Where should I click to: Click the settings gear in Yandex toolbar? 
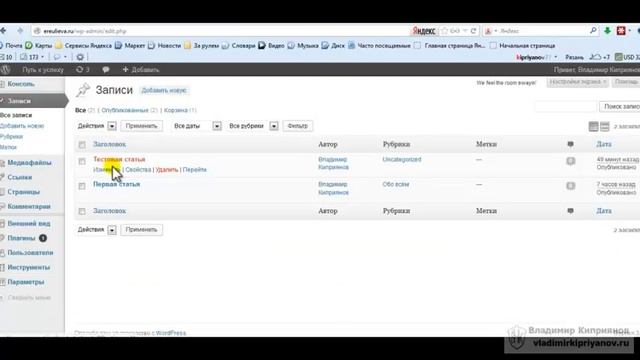coord(80,57)
